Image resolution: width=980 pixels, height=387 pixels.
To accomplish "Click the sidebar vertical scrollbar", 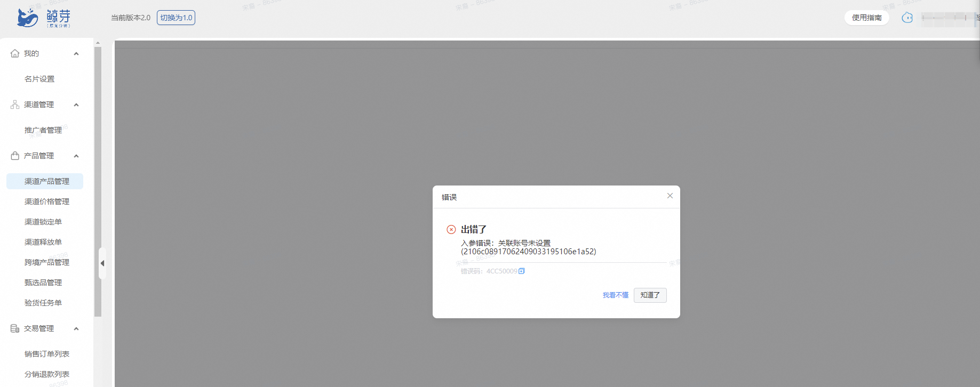I will 98,181.
